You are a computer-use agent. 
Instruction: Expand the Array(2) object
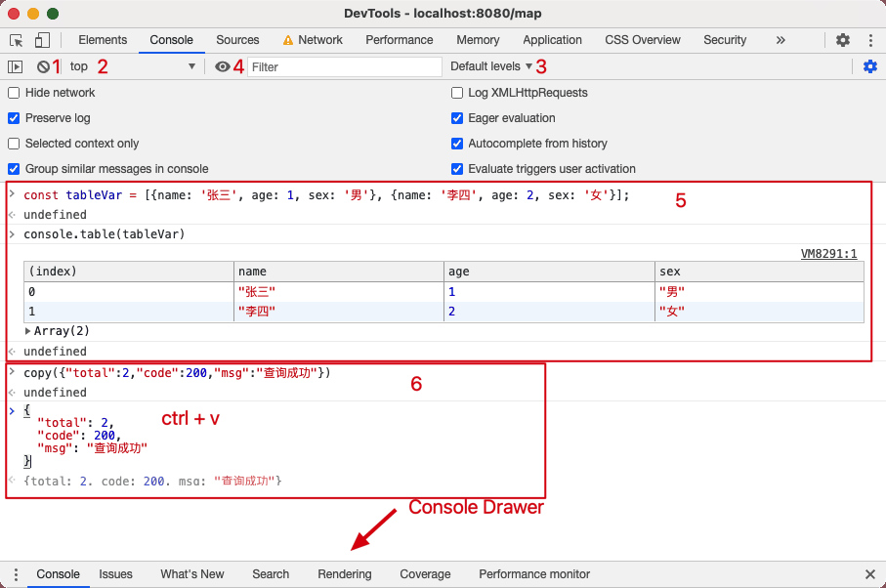27,331
